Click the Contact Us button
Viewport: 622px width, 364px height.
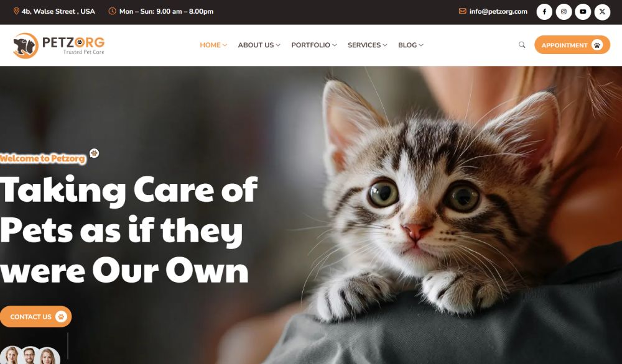pos(35,316)
